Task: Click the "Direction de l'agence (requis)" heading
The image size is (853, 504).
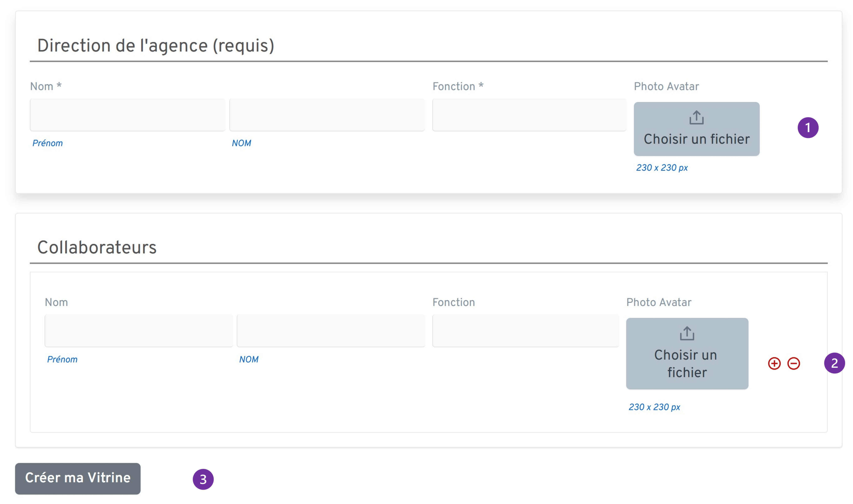Action: coord(156,46)
